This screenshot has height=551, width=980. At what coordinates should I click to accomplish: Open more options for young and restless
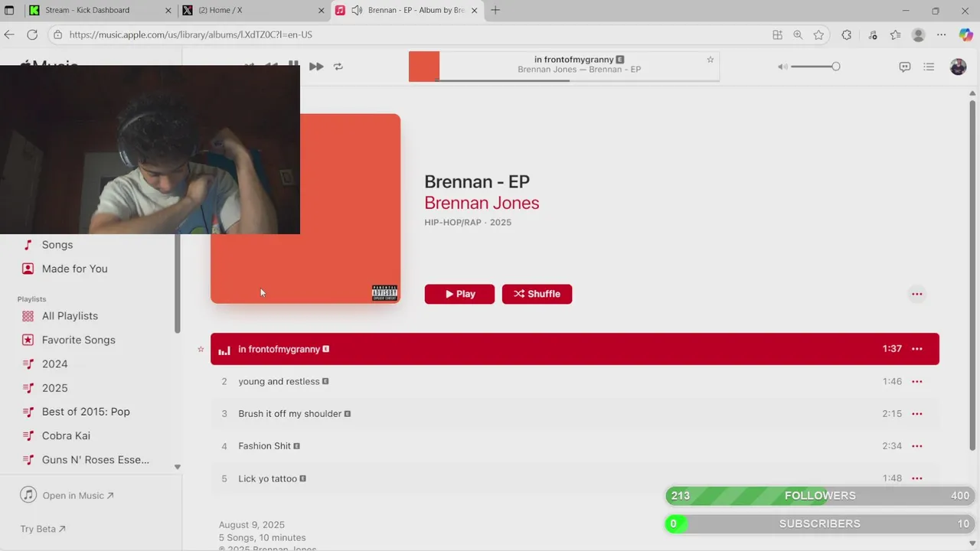(x=916, y=381)
